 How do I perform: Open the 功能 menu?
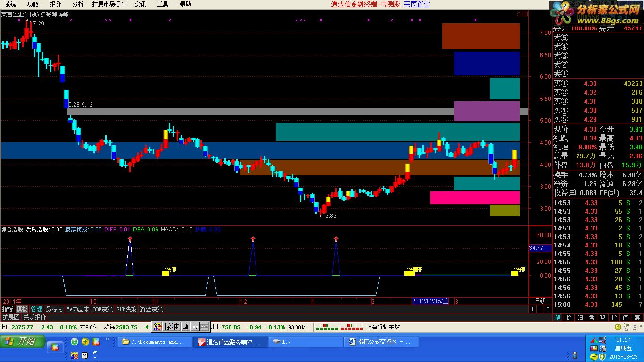[x=33, y=4]
